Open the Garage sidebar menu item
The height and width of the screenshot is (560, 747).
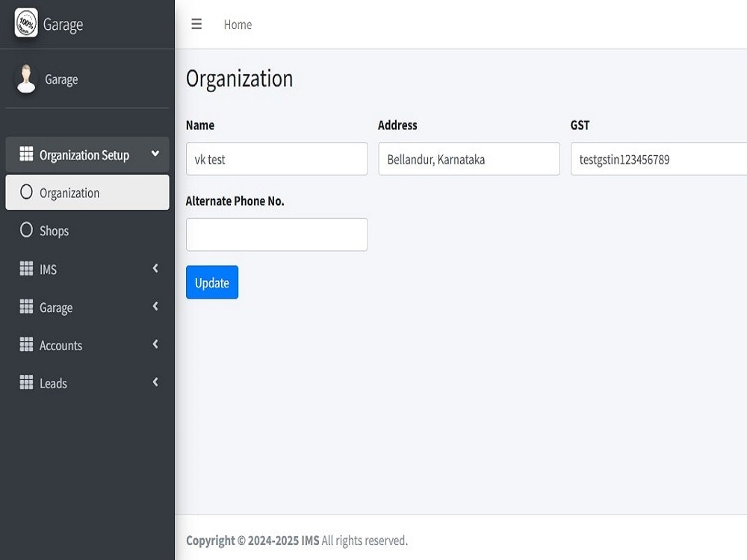[x=87, y=307]
